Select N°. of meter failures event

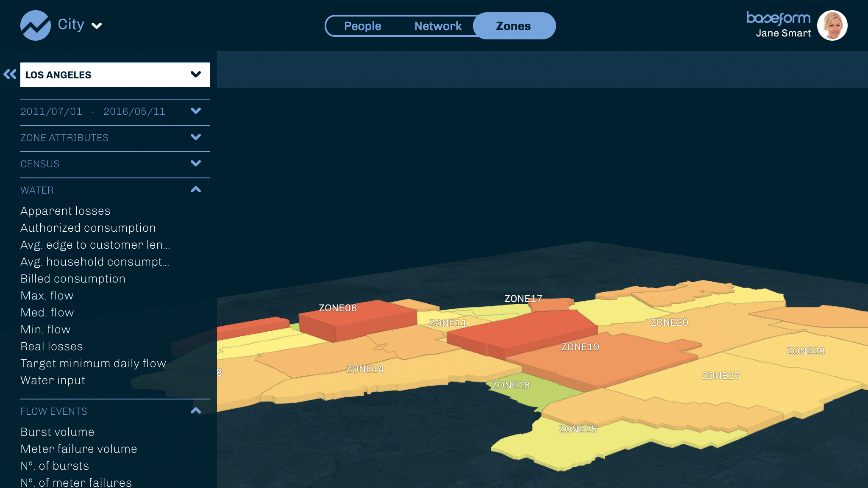(x=76, y=482)
